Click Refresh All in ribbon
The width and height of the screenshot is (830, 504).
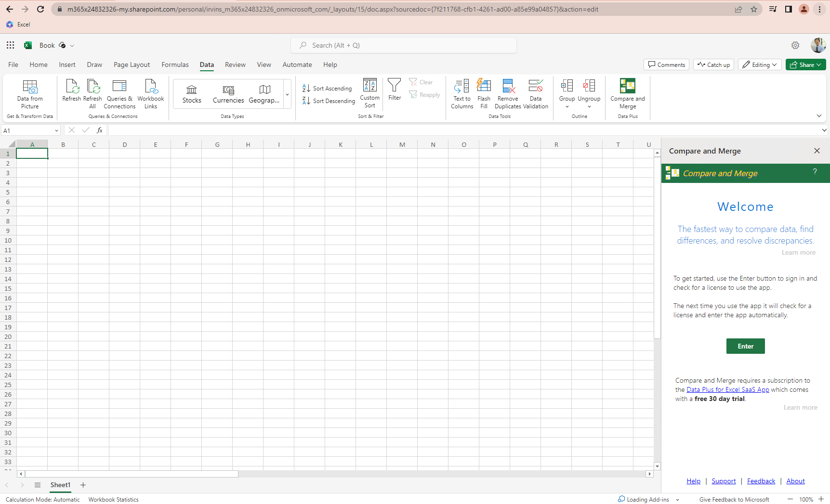click(92, 94)
